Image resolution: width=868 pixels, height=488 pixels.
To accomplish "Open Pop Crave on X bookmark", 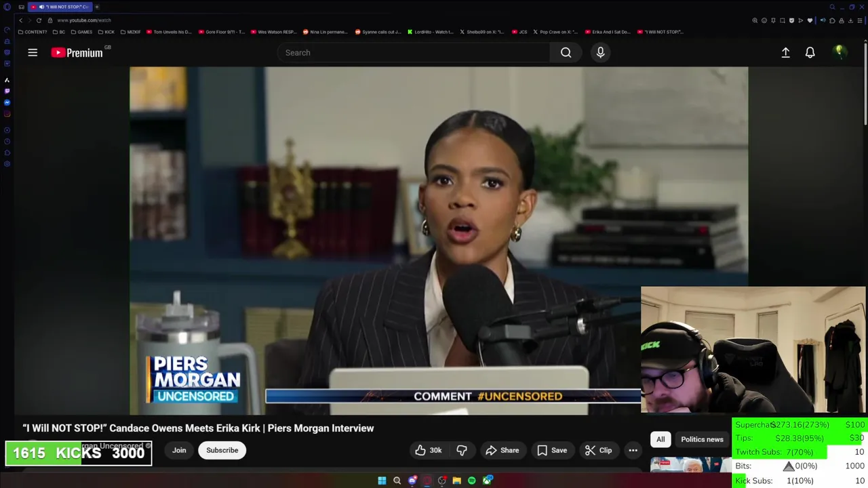I will pos(555,32).
